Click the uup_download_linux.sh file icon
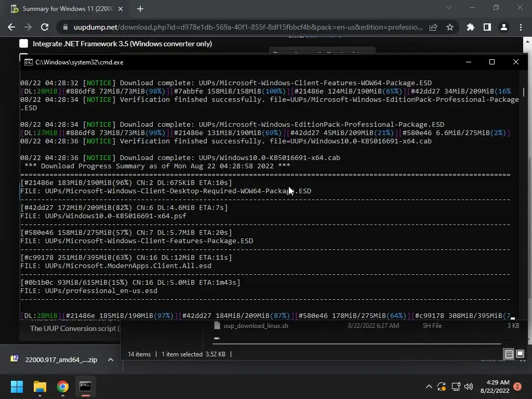This screenshot has height=399, width=532. (217, 325)
